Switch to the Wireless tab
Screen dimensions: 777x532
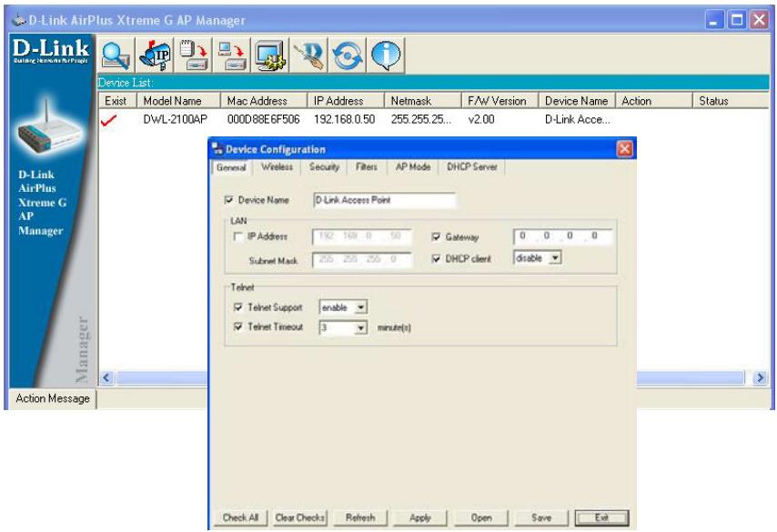(x=277, y=167)
